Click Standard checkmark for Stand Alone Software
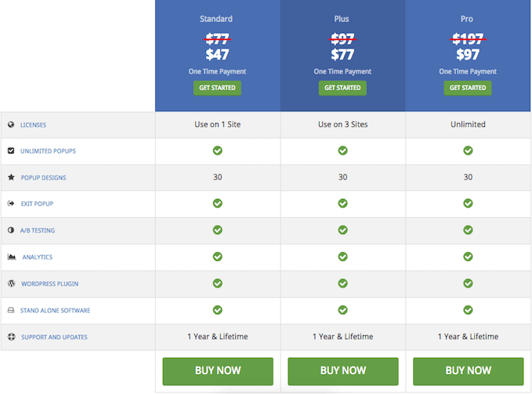The image size is (532, 394). coord(218,310)
